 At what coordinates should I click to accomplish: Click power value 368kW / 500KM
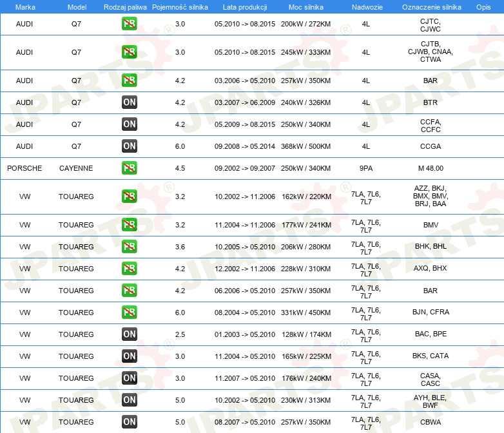305,146
